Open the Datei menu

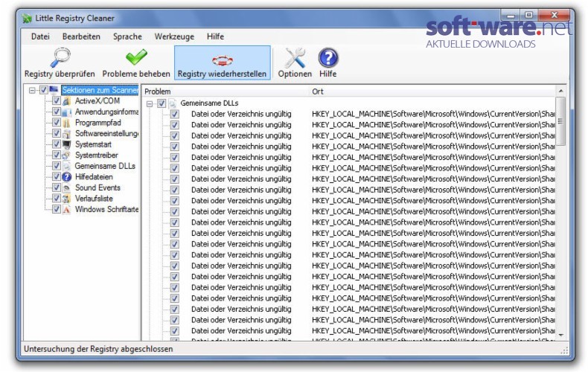pos(40,36)
